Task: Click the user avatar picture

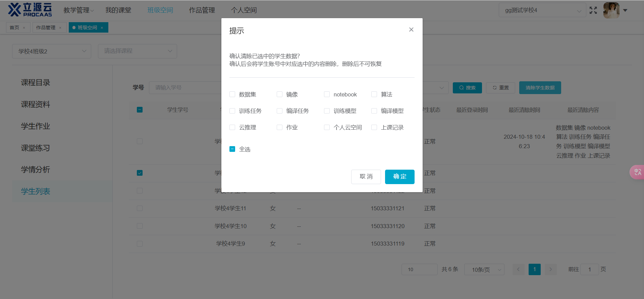Action: pos(611,10)
